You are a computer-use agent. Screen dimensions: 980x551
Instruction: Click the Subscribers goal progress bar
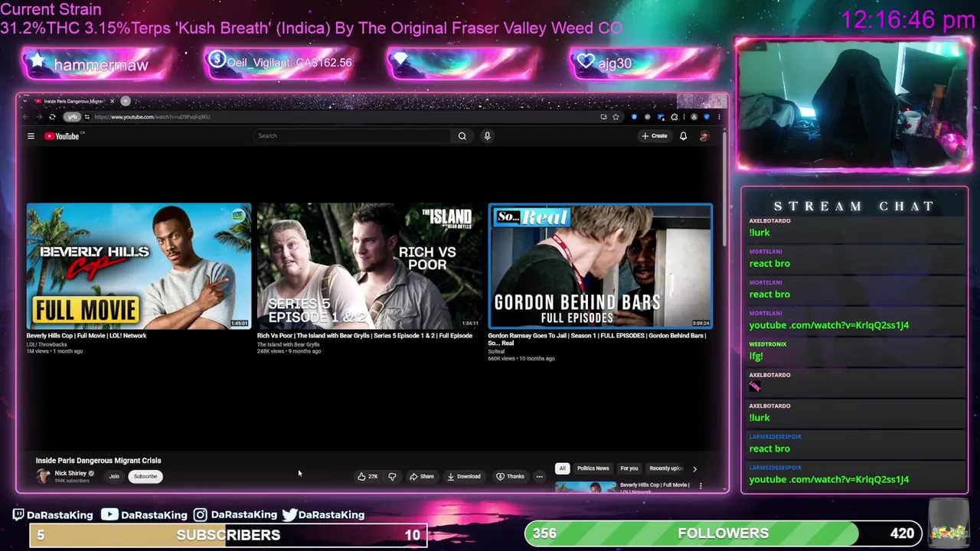228,535
